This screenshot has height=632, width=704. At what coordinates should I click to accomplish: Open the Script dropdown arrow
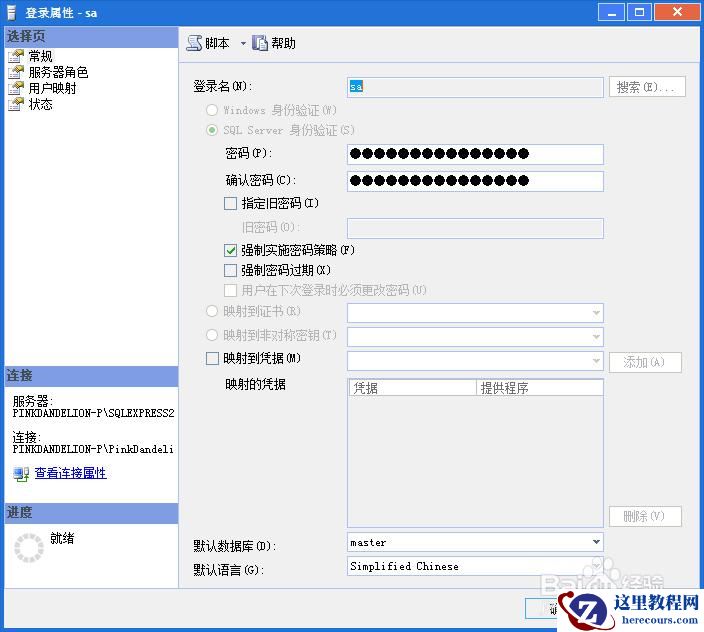click(x=243, y=44)
